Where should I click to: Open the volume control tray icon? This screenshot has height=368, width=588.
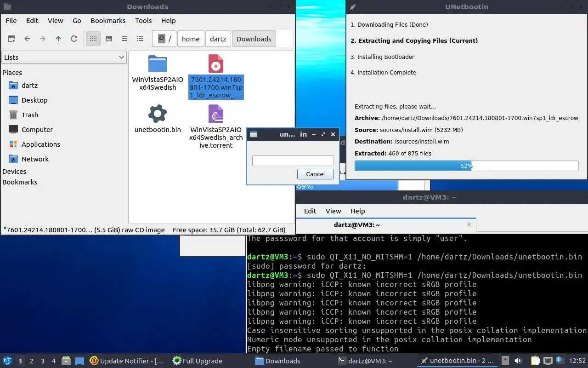[518, 361]
